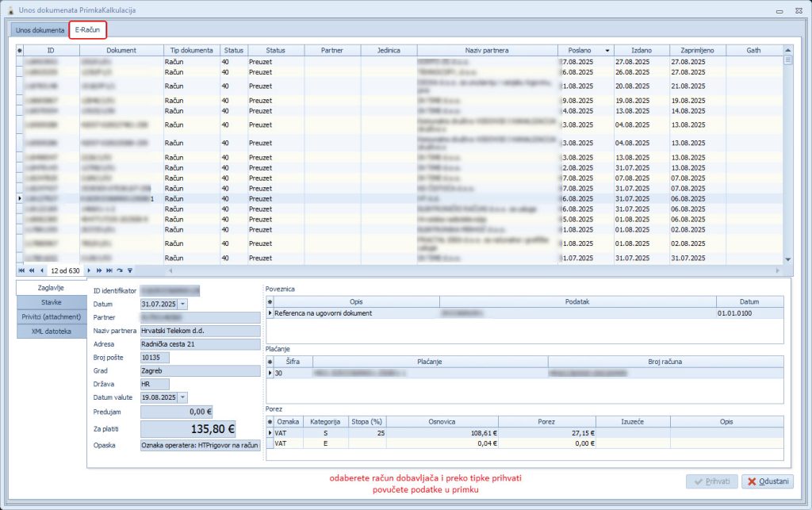Select the E-Račun tab
The height and width of the screenshot is (510, 812).
click(x=87, y=30)
